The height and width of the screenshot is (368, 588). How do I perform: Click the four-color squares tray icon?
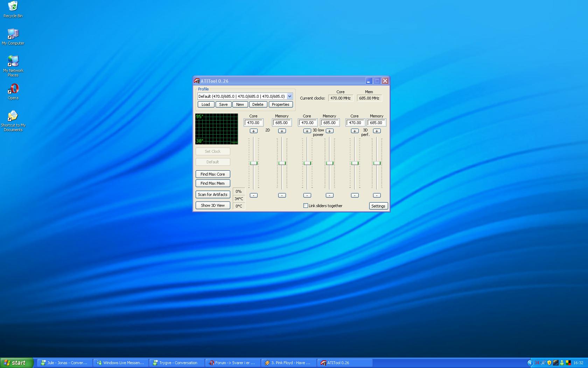(568, 363)
